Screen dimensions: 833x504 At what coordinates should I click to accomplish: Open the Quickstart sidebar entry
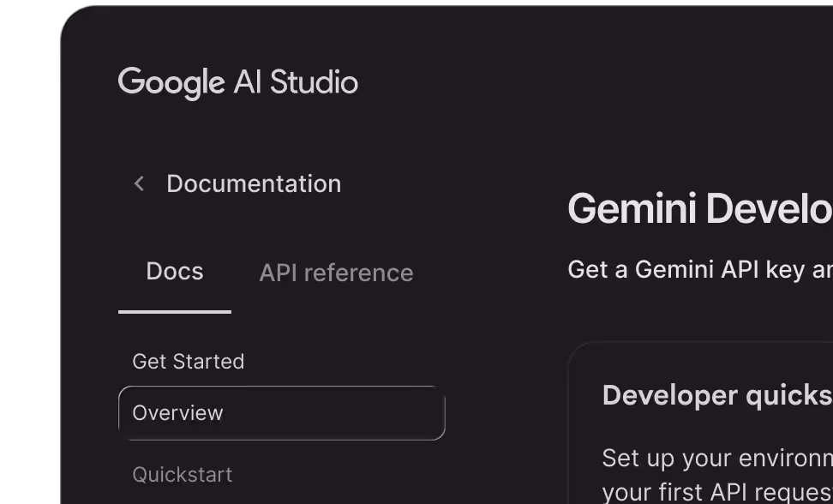(183, 475)
